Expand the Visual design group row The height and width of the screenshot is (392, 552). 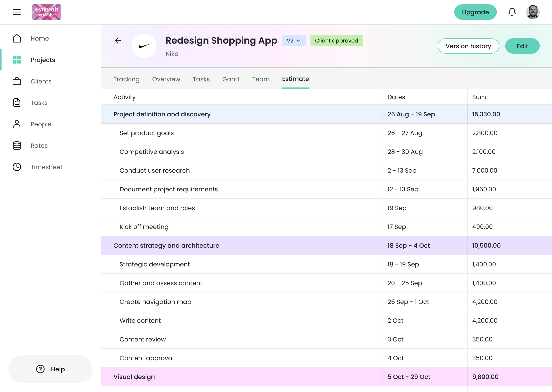pos(134,377)
